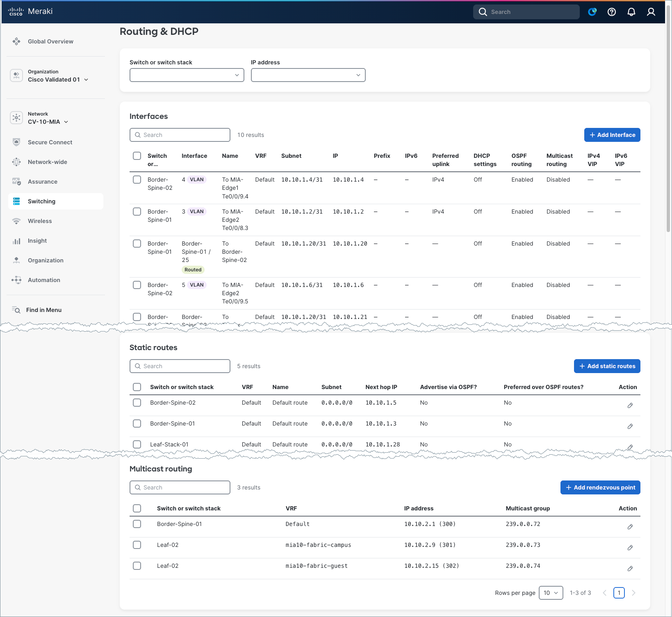Click the Static routes search field

pos(180,366)
